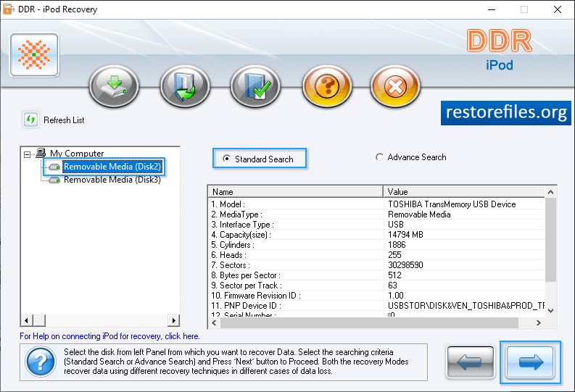The width and height of the screenshot is (575, 392).
Task: Click the '1.00' firmware value
Action: (x=396, y=296)
